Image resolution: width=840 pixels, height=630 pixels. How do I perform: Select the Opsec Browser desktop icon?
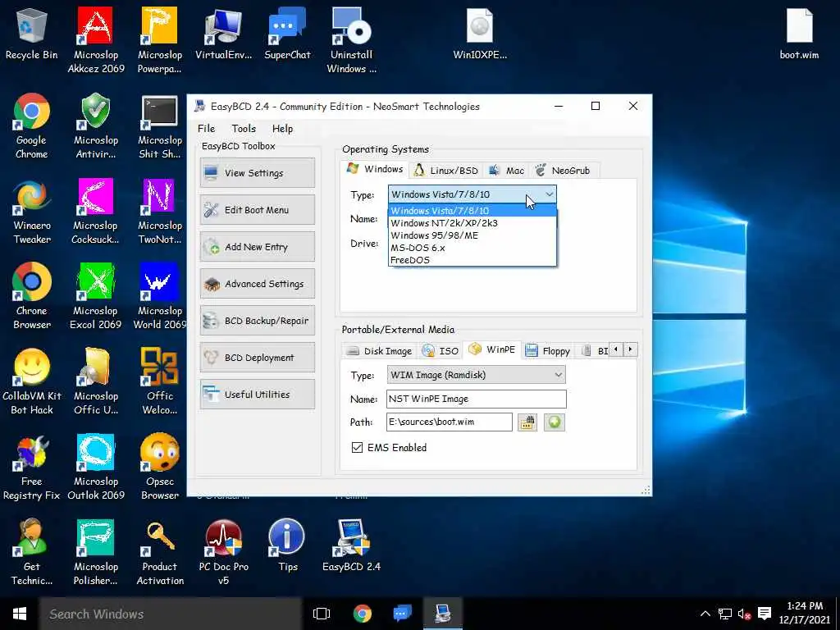(x=160, y=467)
